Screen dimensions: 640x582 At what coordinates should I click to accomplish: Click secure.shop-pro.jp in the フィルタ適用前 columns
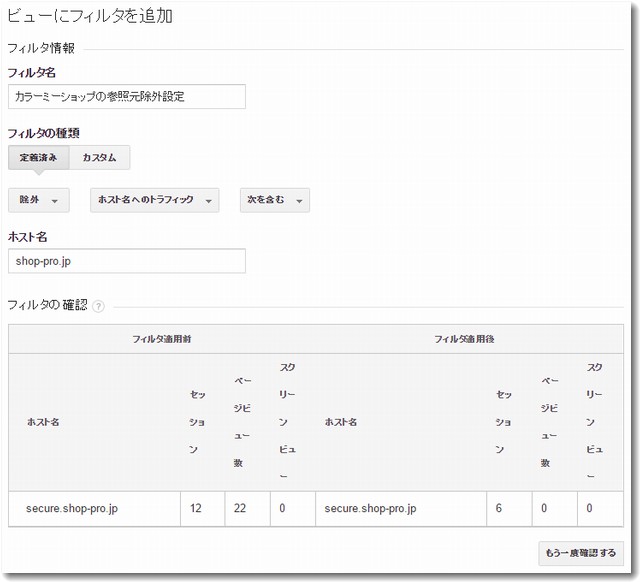coord(72,509)
